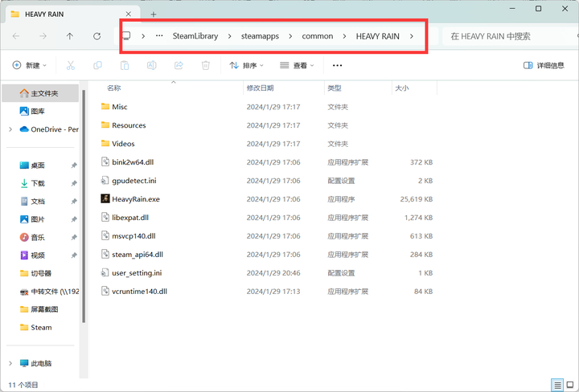Click the forward navigation arrow
Image resolution: width=579 pixels, height=392 pixels.
pyautogui.click(x=43, y=36)
